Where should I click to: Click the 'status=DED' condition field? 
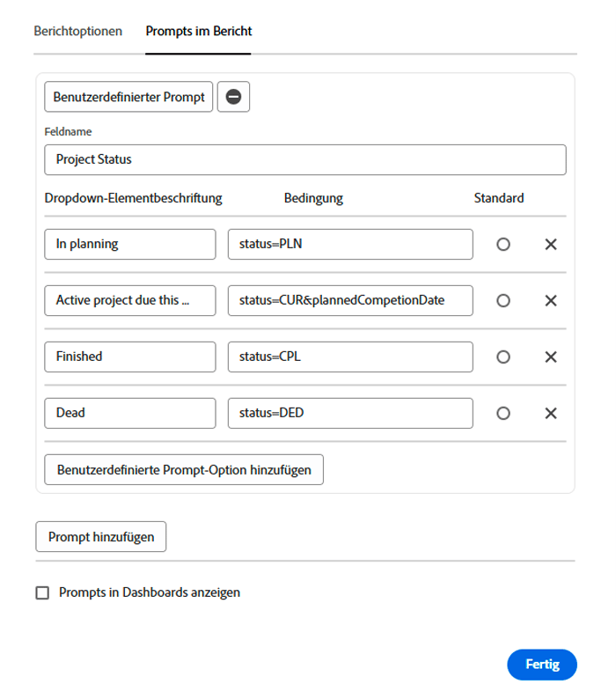[349, 414]
